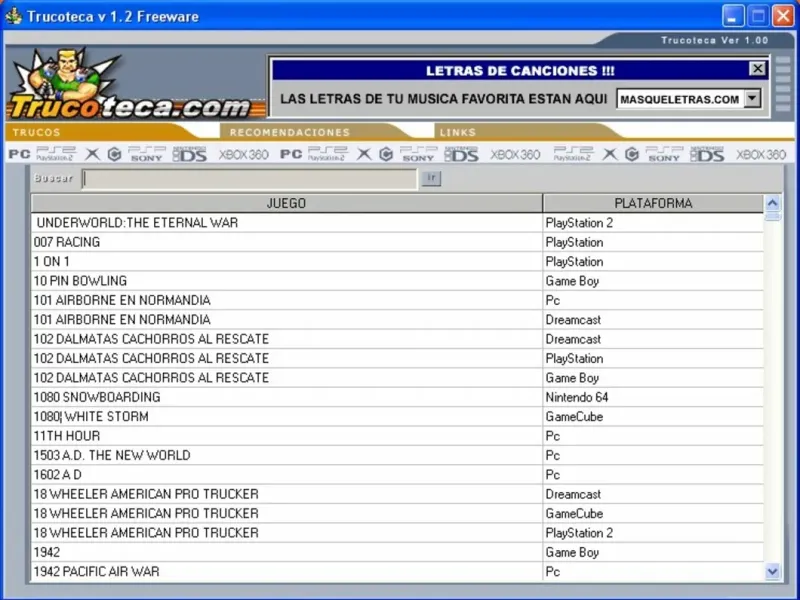The image size is (800, 600).
Task: Click the game list scroll down arrow
Action: (x=772, y=571)
